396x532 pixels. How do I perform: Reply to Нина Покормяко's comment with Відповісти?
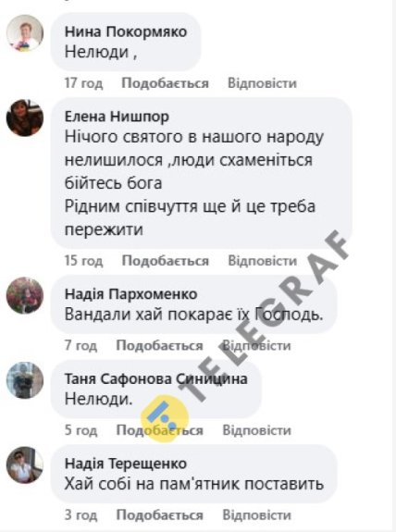[262, 83]
